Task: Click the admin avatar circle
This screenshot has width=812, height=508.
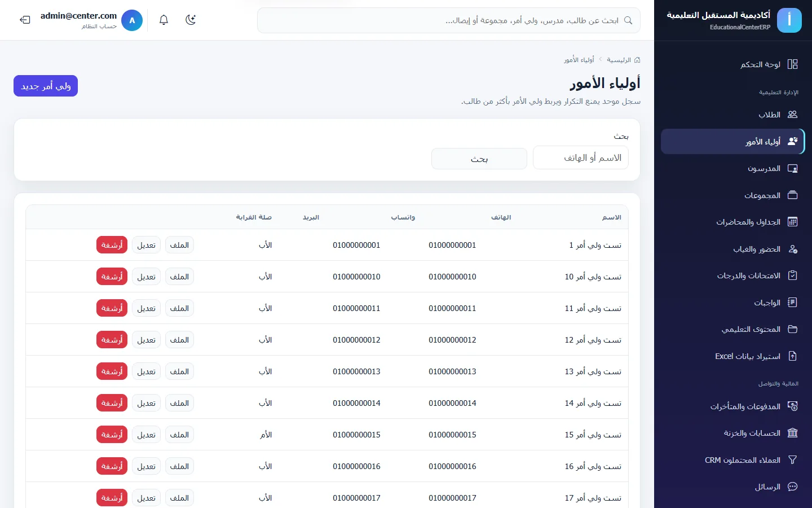Action: [132, 20]
